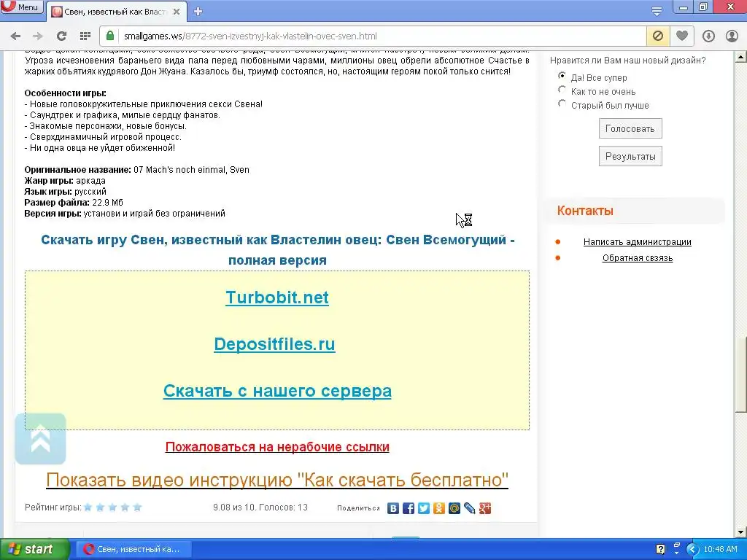Rate the game one star
747x560 pixels.
tap(88, 507)
